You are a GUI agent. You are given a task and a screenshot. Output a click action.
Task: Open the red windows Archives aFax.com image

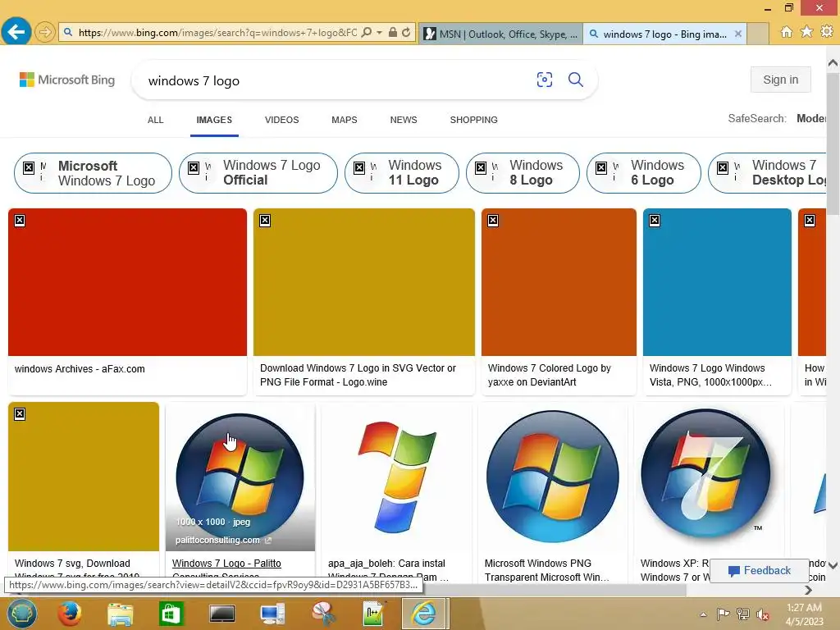click(127, 282)
